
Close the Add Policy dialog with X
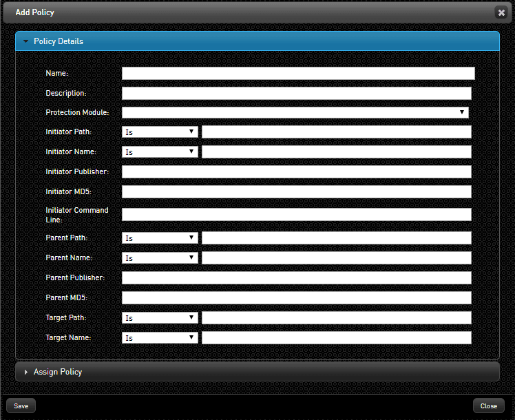pyautogui.click(x=501, y=12)
